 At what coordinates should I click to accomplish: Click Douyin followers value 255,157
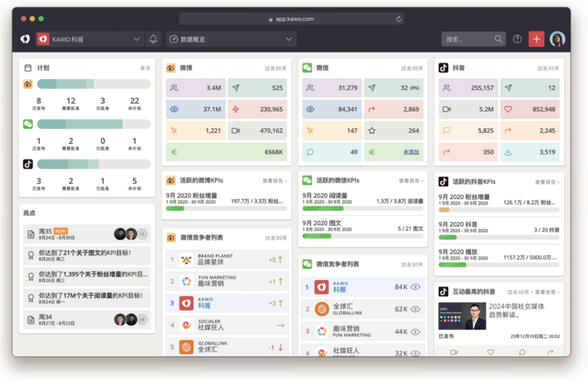tap(482, 88)
